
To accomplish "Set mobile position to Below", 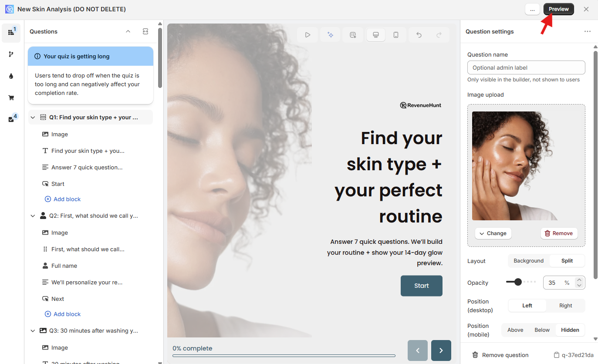I will point(542,330).
